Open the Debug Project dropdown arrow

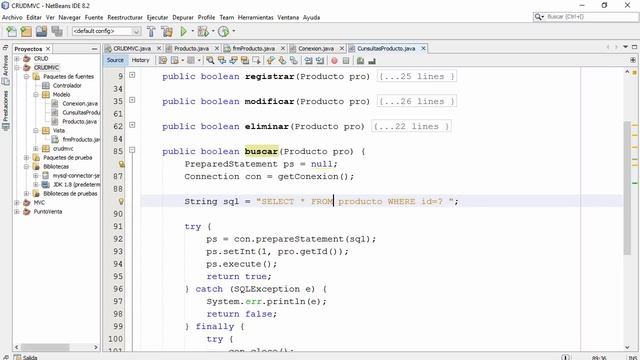213,31
